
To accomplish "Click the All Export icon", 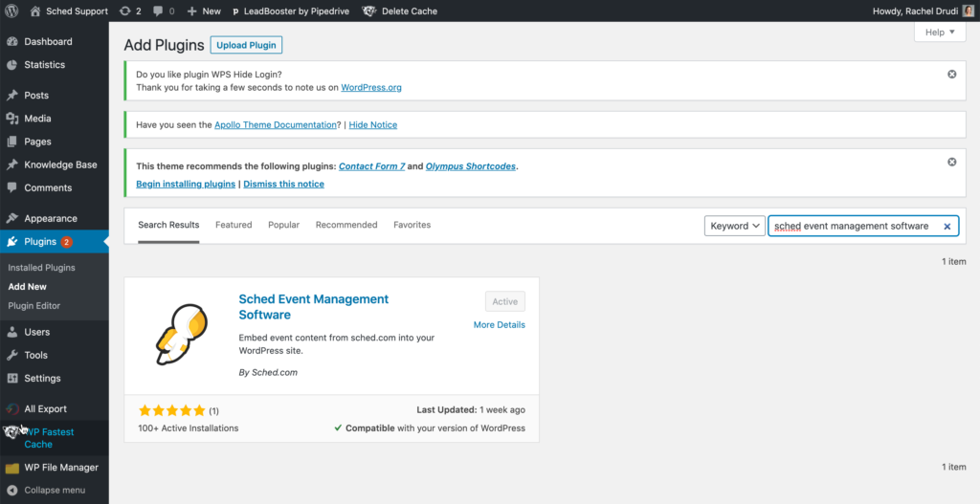I will (x=11, y=408).
